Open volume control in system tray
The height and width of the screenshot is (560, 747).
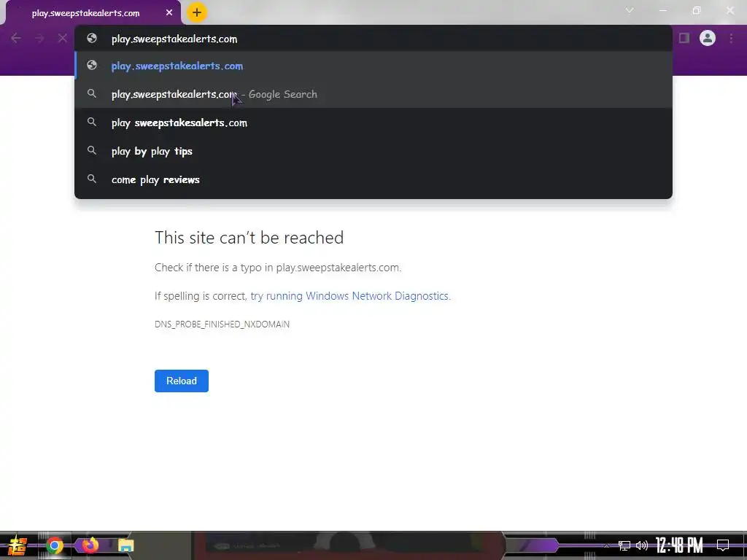coord(642,545)
